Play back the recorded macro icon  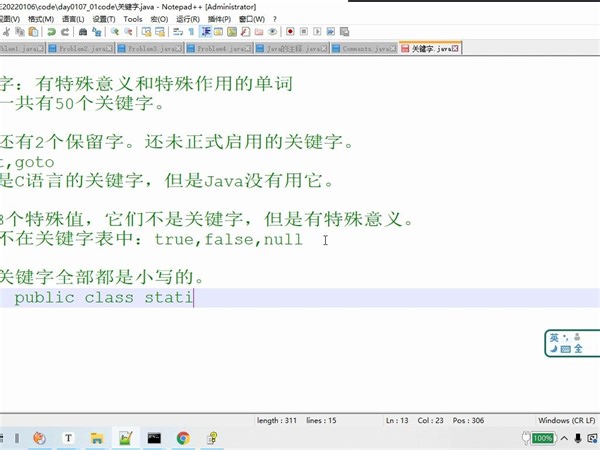[317, 31]
